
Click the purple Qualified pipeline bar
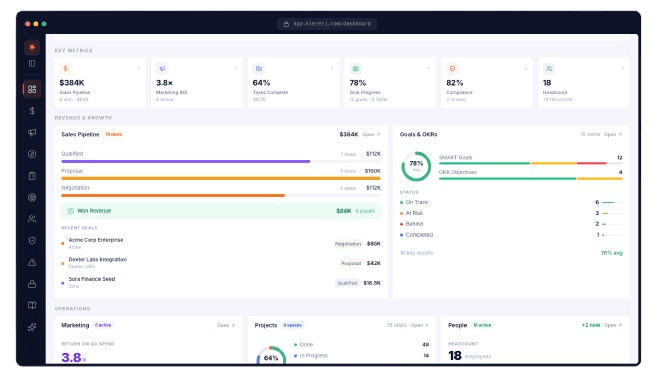(x=186, y=161)
